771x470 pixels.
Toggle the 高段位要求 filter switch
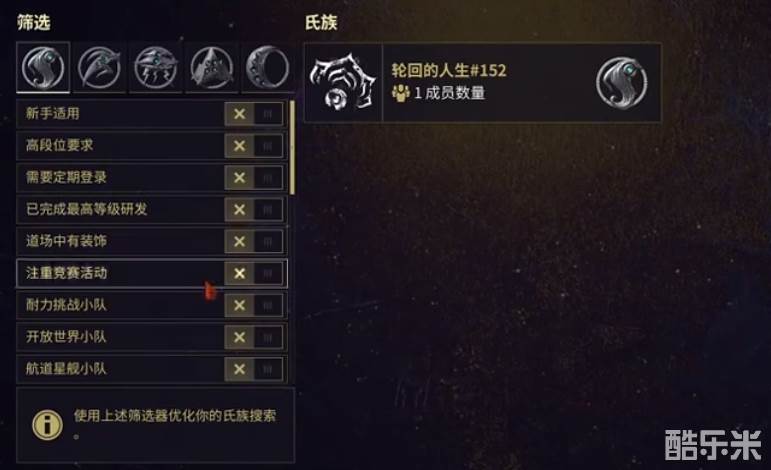click(254, 146)
